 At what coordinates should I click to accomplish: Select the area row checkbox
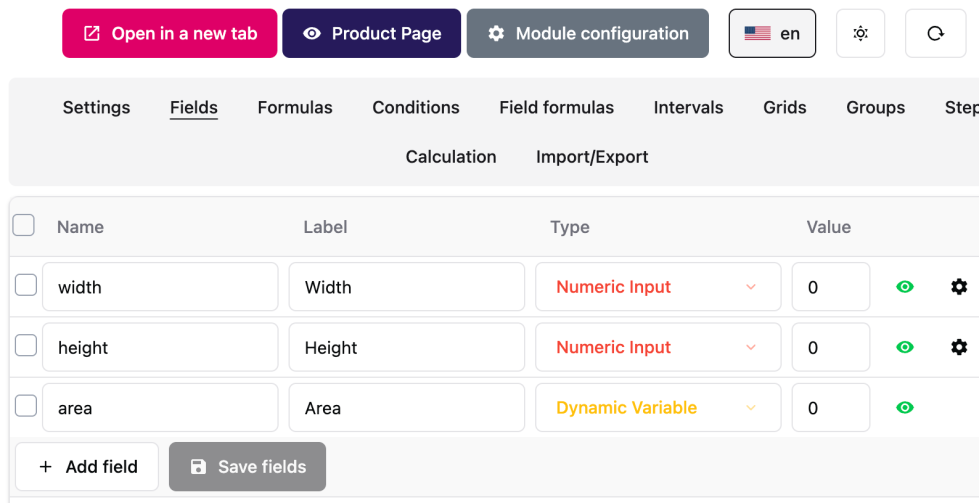(26, 406)
